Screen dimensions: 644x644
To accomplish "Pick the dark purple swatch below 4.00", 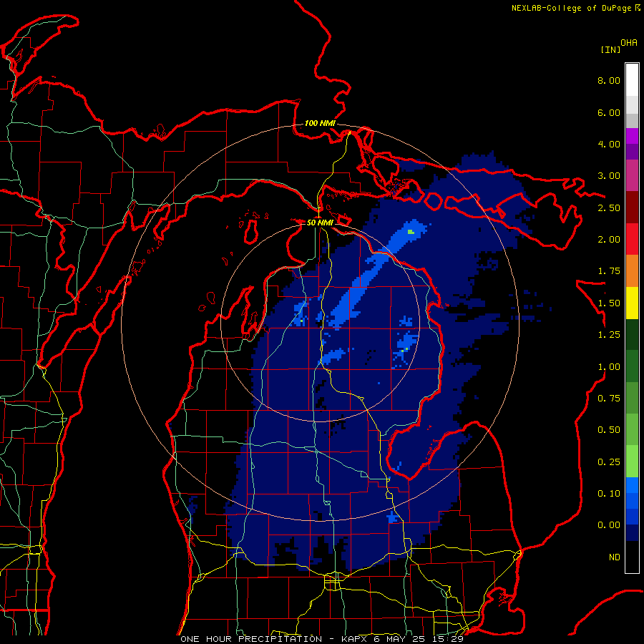I will [632, 152].
